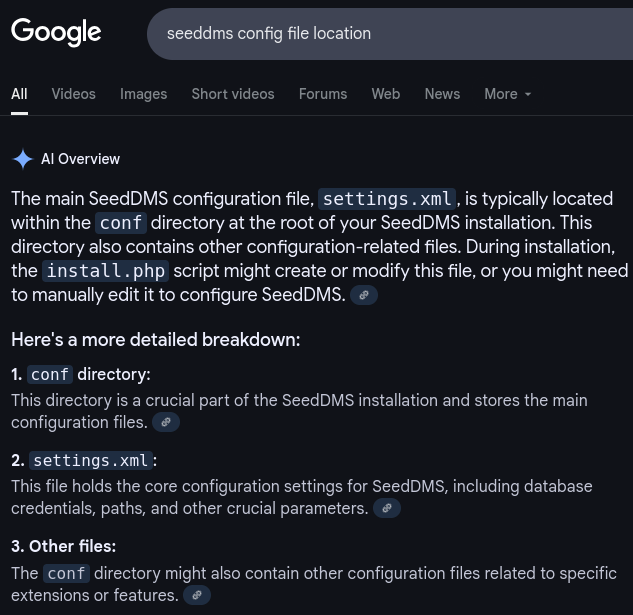Open source link after 'configure SeedDMS.'
The width and height of the screenshot is (633, 615).
click(364, 295)
